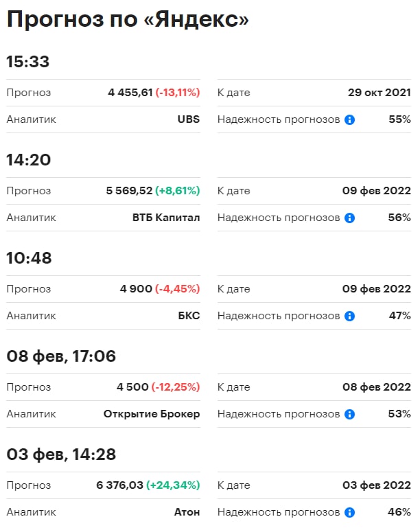The image size is (420, 530).
Task: Open analyst ВТБ Капитал
Action: click(x=166, y=218)
